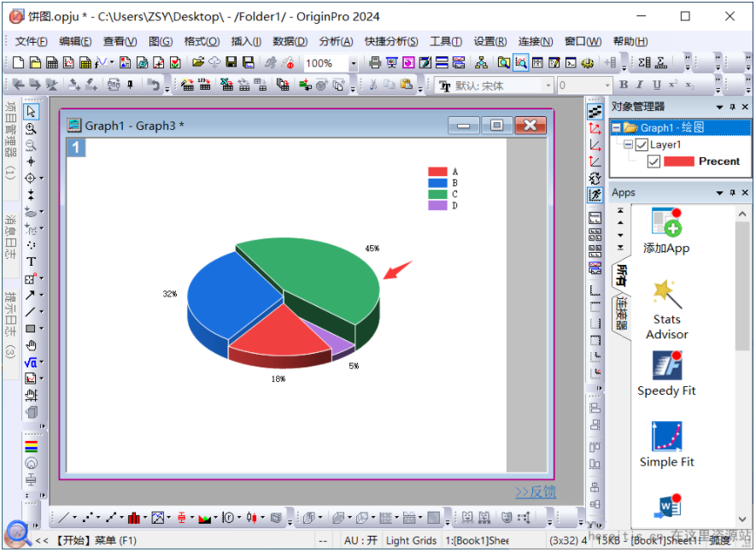
Task: Open the Command Window icon
Action: [571, 62]
